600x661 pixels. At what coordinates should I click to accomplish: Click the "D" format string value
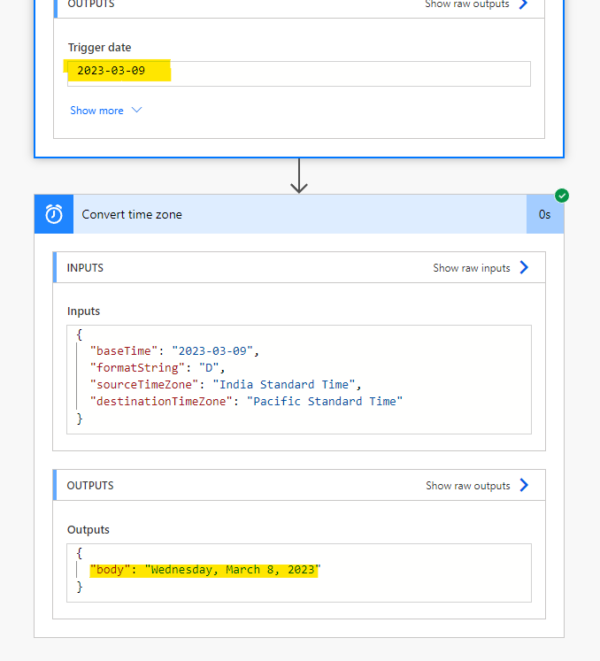click(209, 368)
